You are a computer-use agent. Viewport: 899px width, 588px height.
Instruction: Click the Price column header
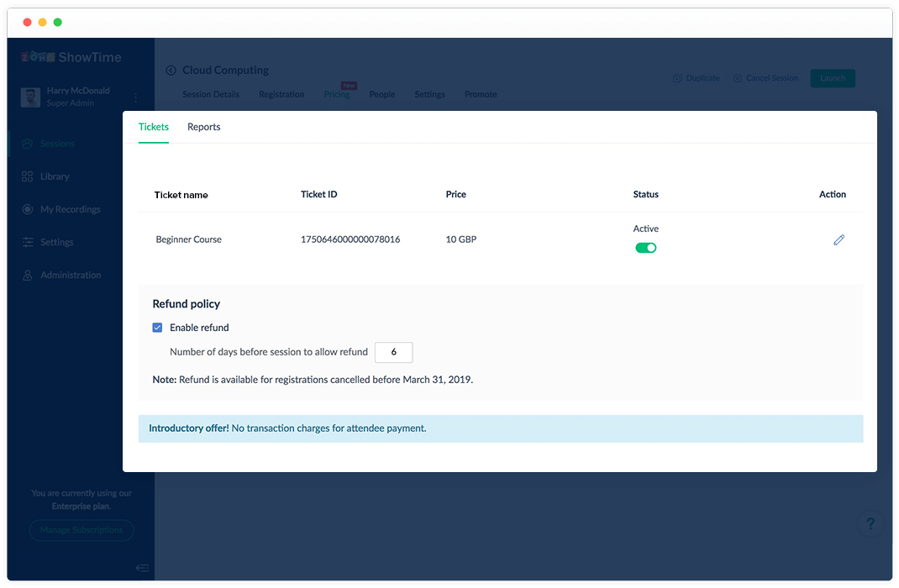click(x=456, y=194)
